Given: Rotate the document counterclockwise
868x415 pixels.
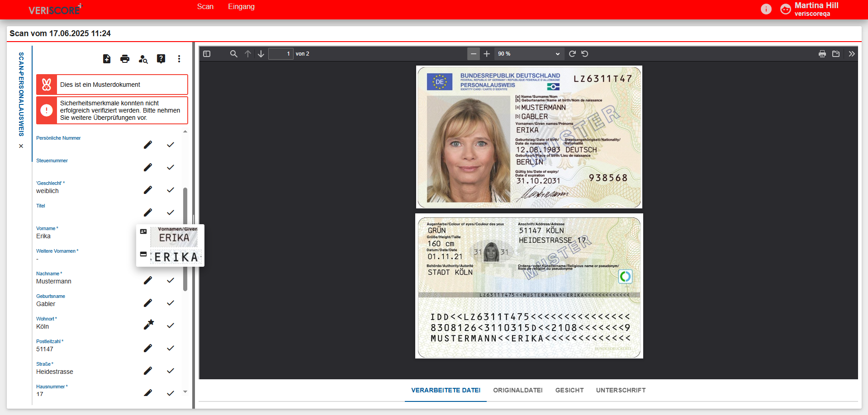Looking at the screenshot, I should (585, 54).
